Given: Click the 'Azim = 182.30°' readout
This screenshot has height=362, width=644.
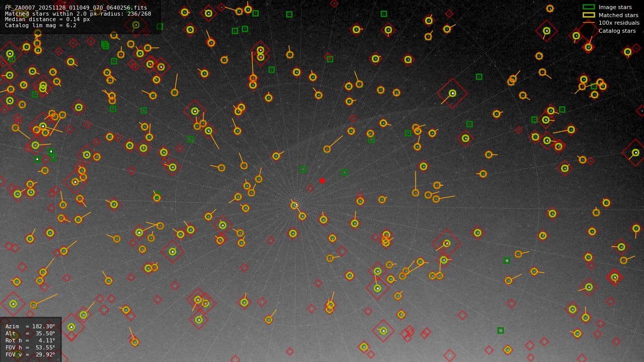Looking at the screenshot, I should pyautogui.click(x=30, y=326).
